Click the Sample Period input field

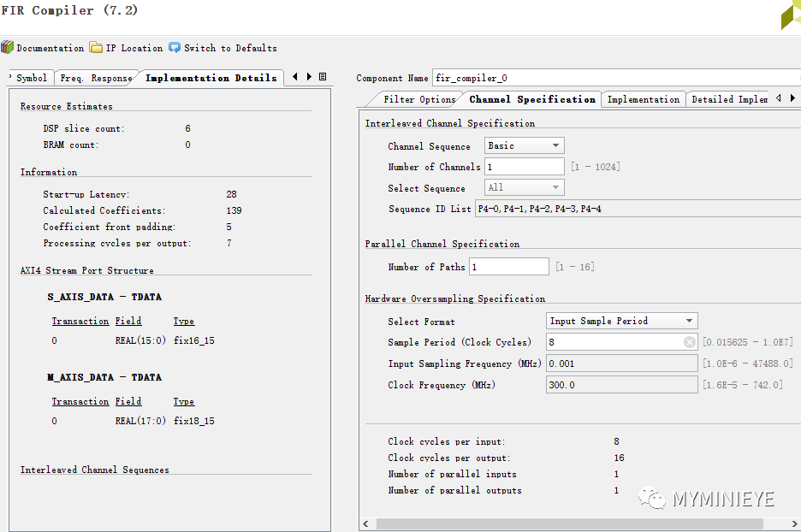click(x=621, y=342)
